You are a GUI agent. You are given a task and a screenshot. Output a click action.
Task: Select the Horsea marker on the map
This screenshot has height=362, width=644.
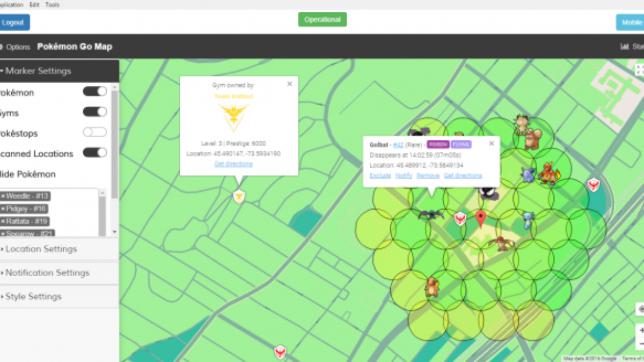529,220
